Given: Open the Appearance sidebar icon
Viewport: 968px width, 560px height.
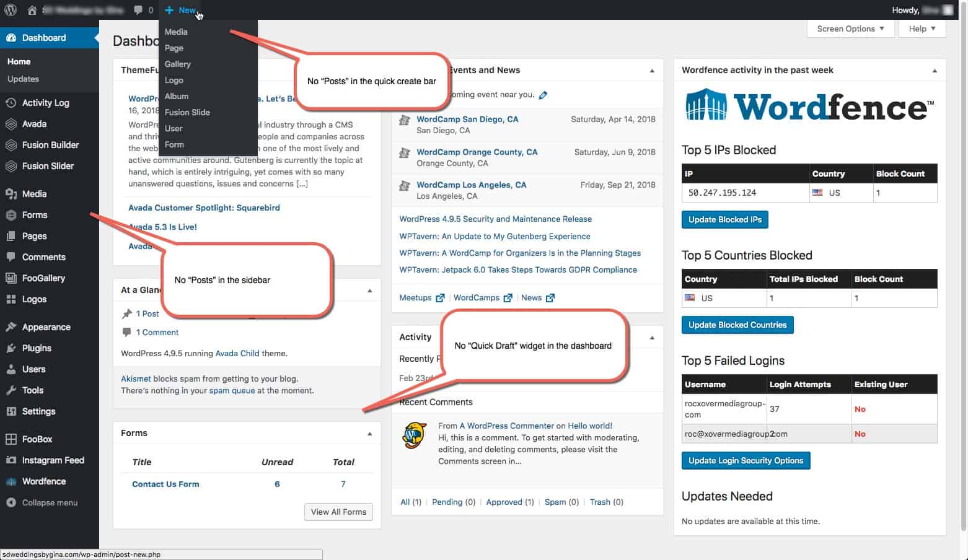Looking at the screenshot, I should [11, 327].
